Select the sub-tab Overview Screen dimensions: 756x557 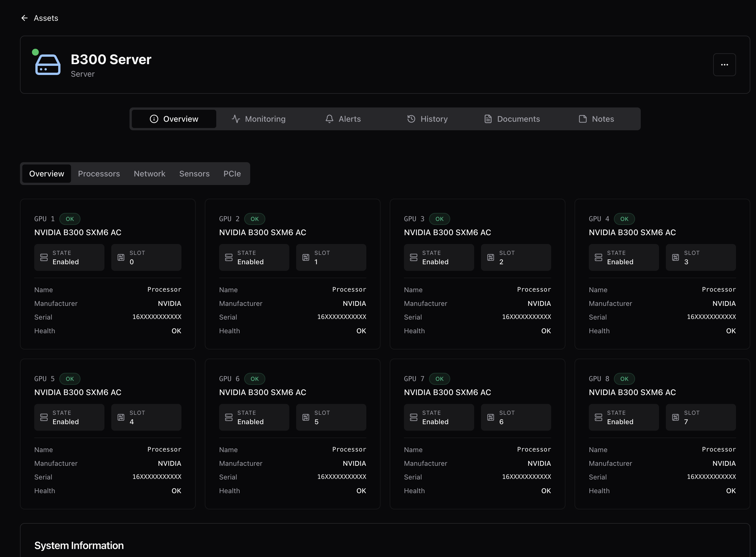click(47, 174)
